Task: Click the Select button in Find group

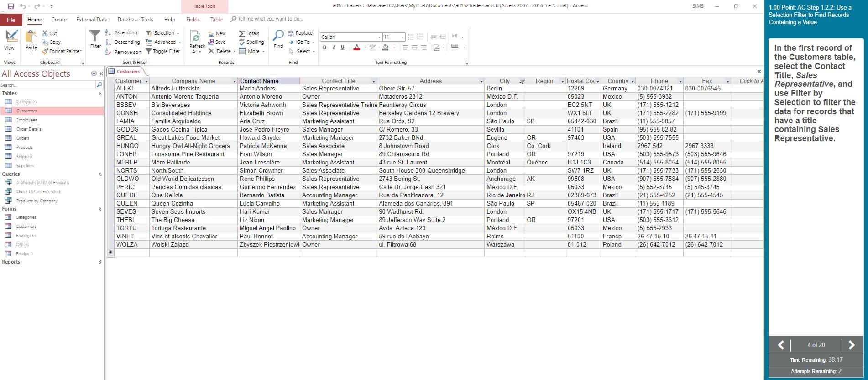Action: pos(301,51)
